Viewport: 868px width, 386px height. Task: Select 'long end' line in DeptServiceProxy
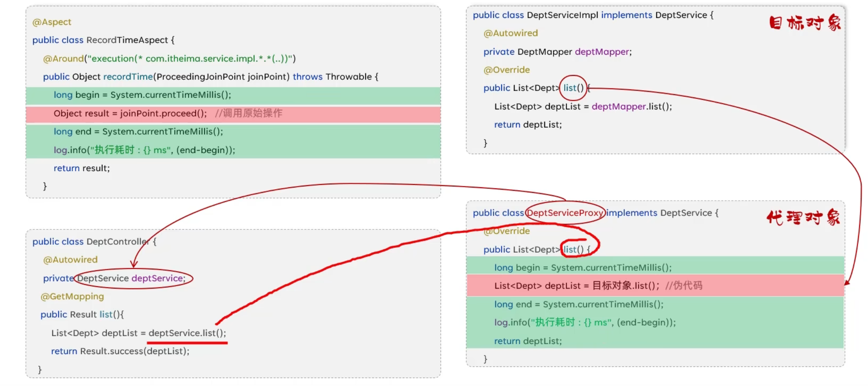click(579, 304)
